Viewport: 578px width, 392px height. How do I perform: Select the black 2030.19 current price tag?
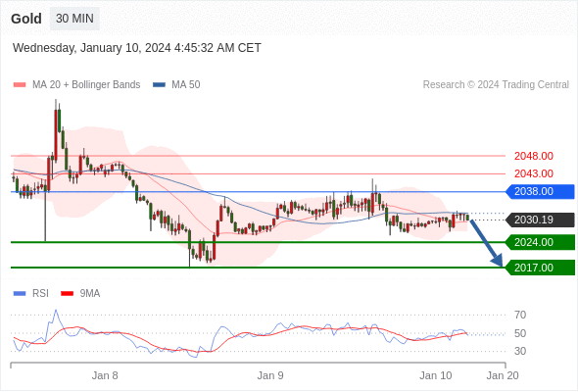point(540,220)
